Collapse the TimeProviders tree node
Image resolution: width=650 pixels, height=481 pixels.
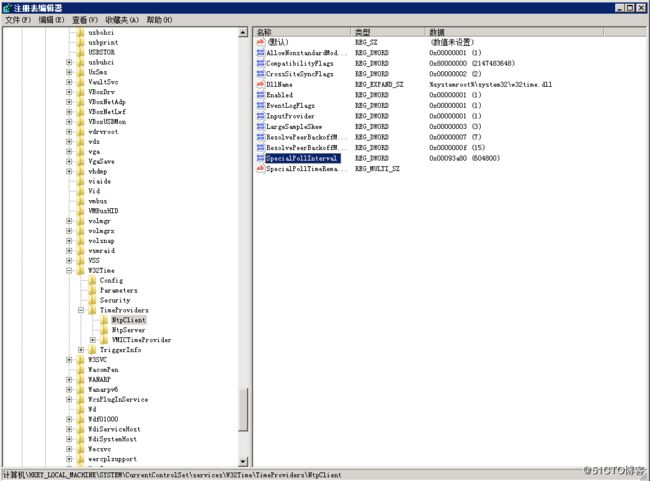[81, 310]
